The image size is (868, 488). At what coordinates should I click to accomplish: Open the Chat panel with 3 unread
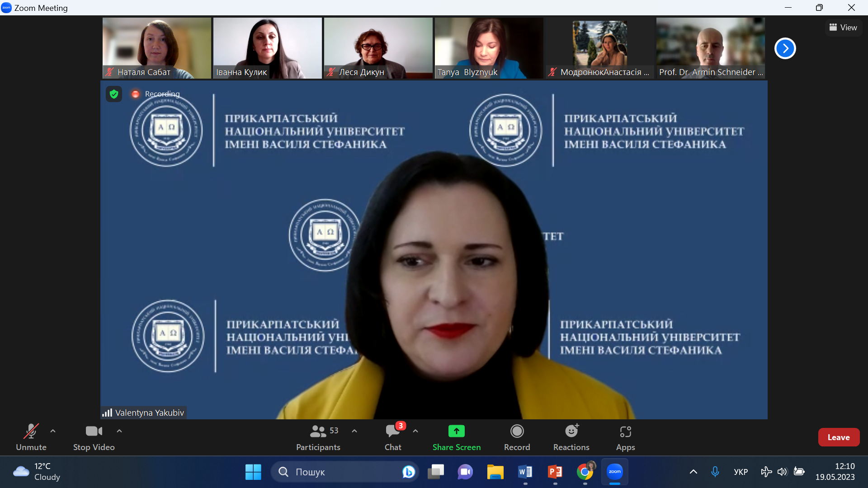(392, 437)
